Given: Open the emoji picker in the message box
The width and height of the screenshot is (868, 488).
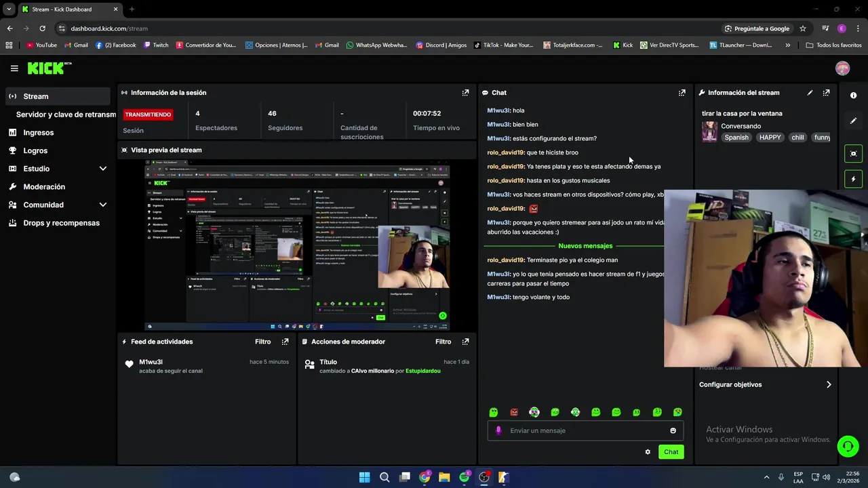Looking at the screenshot, I should pyautogui.click(x=673, y=430).
